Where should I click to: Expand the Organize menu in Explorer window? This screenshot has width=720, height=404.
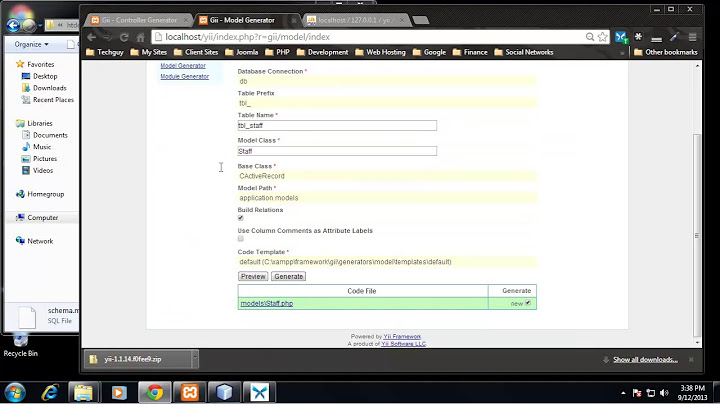[31, 45]
